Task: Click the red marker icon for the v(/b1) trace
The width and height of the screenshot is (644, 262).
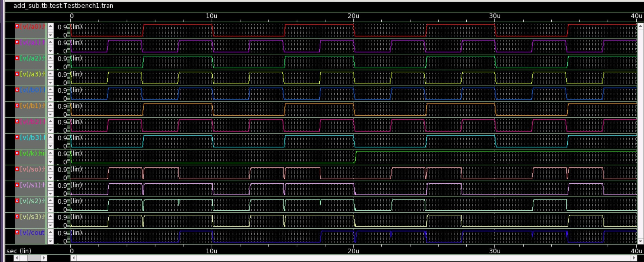Action: pos(17,105)
